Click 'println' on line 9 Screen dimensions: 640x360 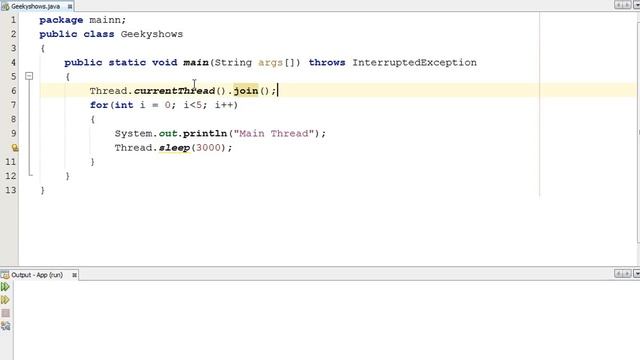tap(205, 133)
